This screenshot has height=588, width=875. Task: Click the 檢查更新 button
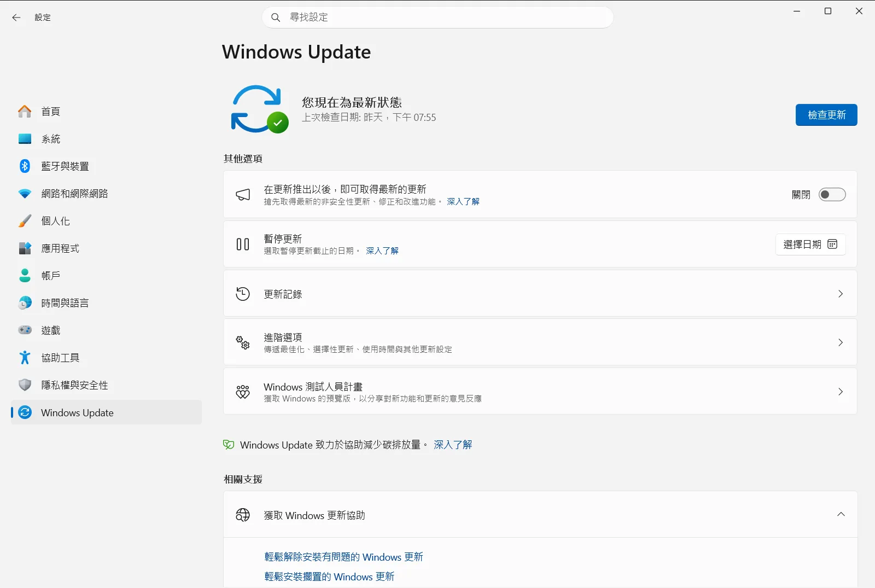tap(826, 115)
